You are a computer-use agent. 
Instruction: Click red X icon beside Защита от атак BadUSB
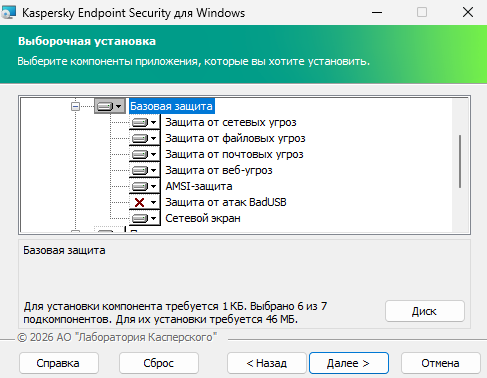tap(139, 202)
